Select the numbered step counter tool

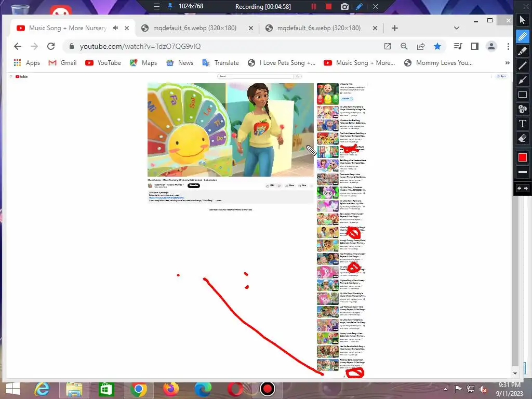[x=523, y=109]
